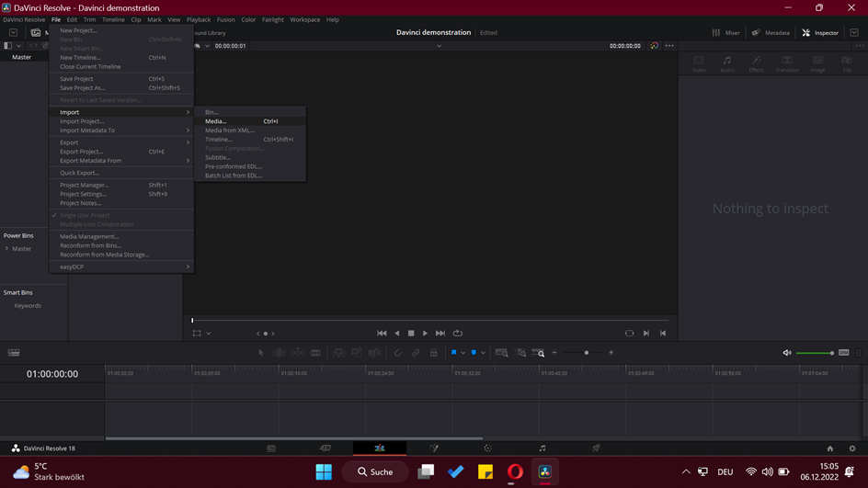Expand the Export submenu
The width and height of the screenshot is (868, 488).
(x=121, y=142)
